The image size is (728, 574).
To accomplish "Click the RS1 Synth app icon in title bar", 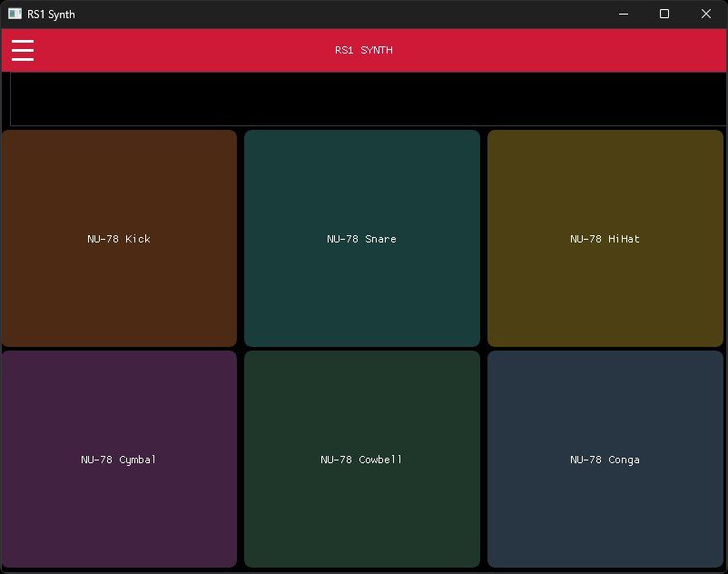I will click(x=15, y=14).
